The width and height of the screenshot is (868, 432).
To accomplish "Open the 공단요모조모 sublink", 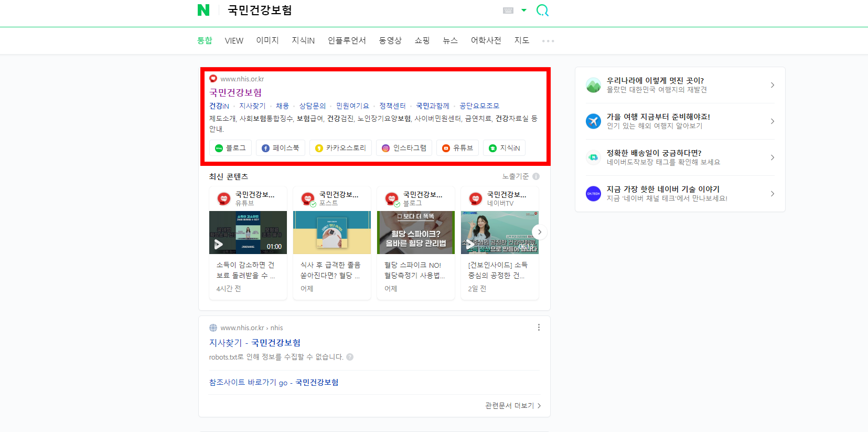I will [479, 106].
